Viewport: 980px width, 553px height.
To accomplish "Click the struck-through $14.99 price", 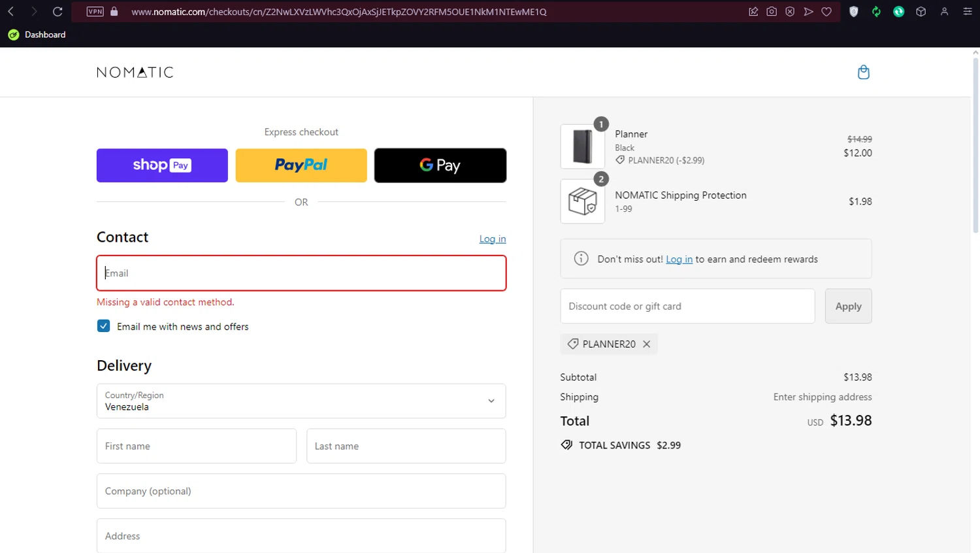I will coord(859,139).
